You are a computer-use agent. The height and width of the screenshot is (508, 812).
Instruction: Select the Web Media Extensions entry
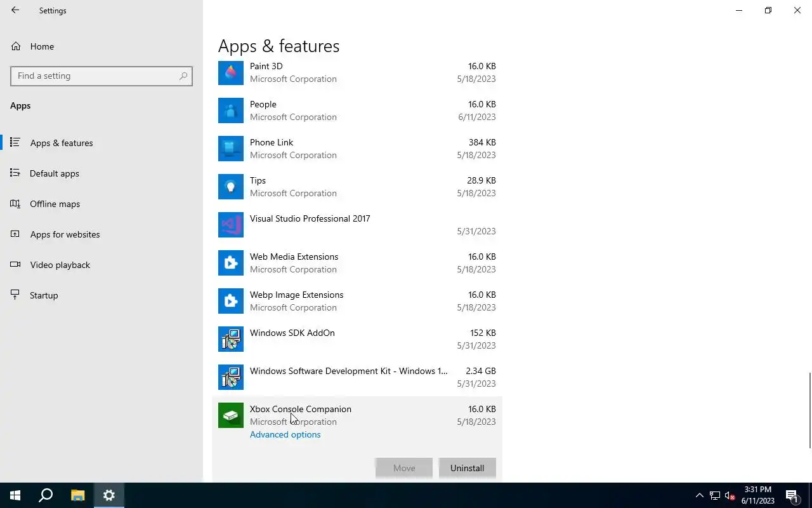(357, 263)
